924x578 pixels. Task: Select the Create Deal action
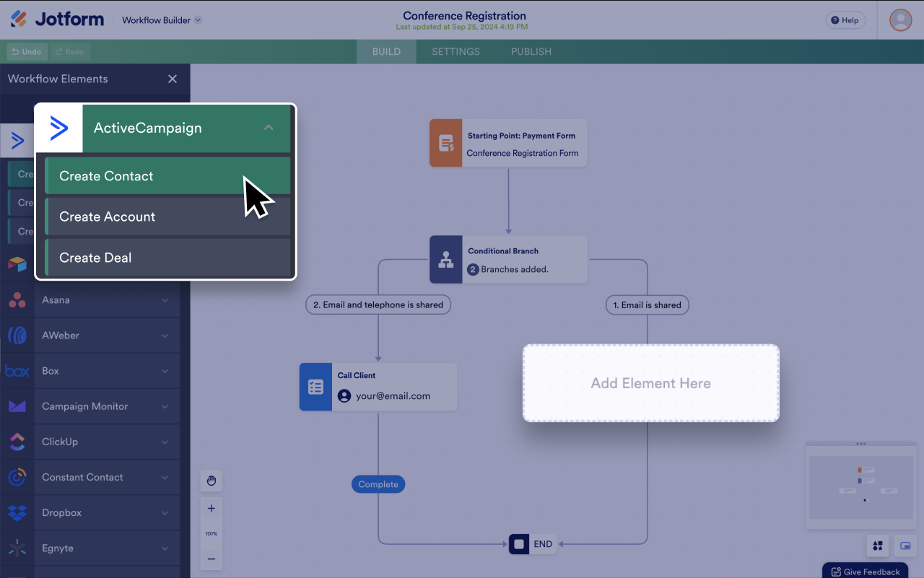(167, 258)
